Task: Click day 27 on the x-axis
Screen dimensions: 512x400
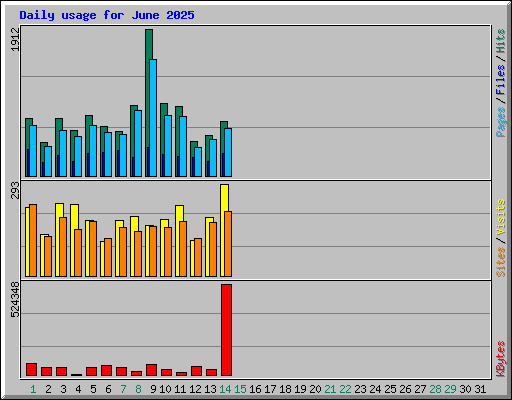Action: (420, 389)
